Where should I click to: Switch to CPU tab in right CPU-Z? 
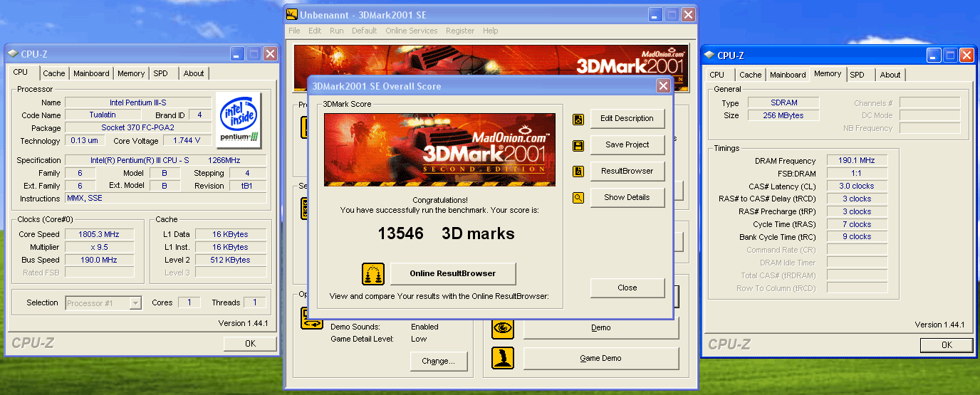[717, 75]
